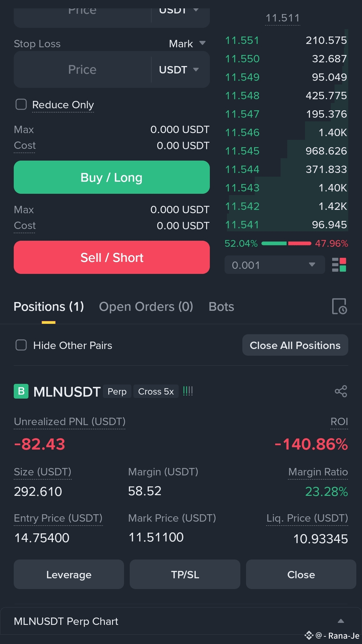Screen dimensions: 362x644
Task: Expand the MLNUSDT Perp Chart
Action: [341, 621]
